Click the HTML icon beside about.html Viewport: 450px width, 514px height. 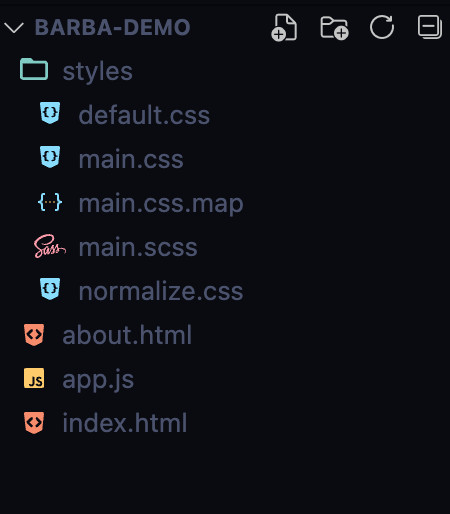[x=34, y=335]
